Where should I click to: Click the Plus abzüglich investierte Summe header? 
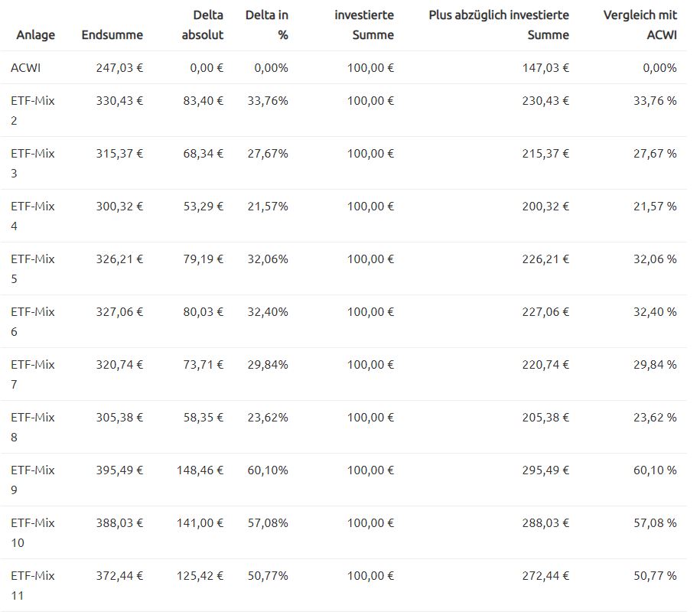(499, 25)
